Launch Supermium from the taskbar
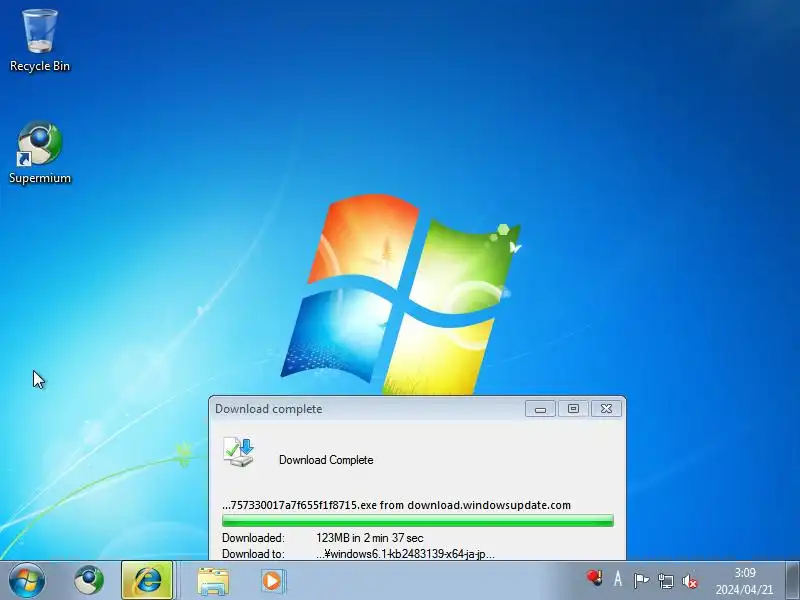 89,581
